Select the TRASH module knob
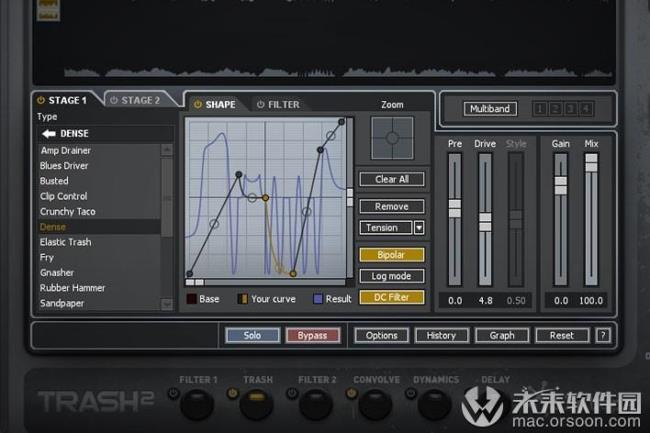 257,404
